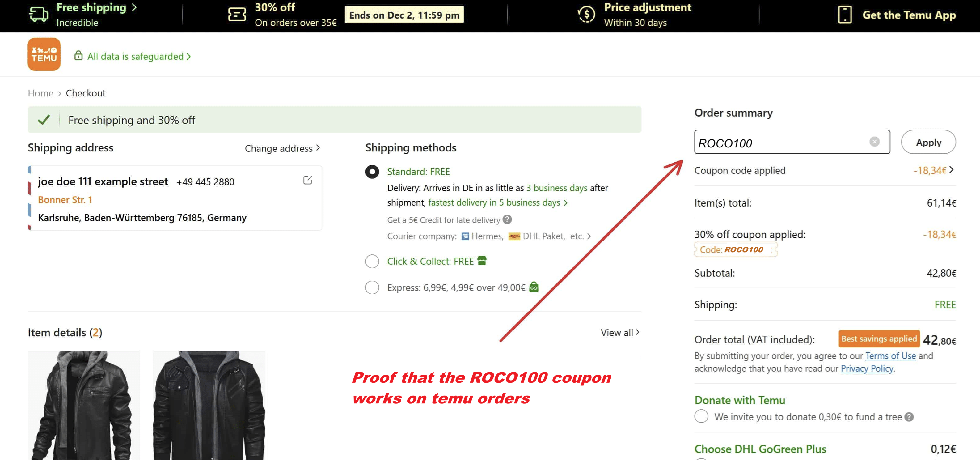The width and height of the screenshot is (980, 460).
Task: Click Donate with Temu heading
Action: point(740,400)
